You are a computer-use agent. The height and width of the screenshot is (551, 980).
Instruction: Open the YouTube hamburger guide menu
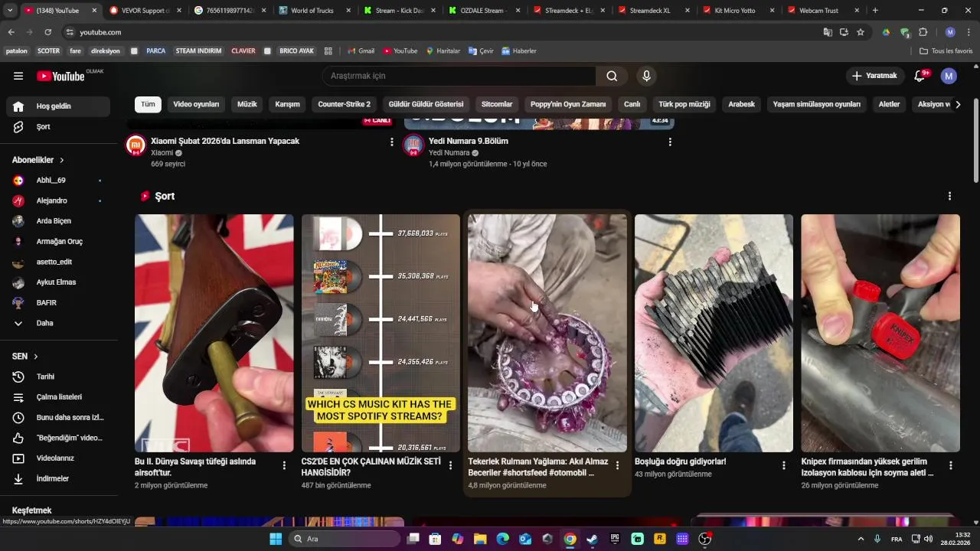(18, 76)
